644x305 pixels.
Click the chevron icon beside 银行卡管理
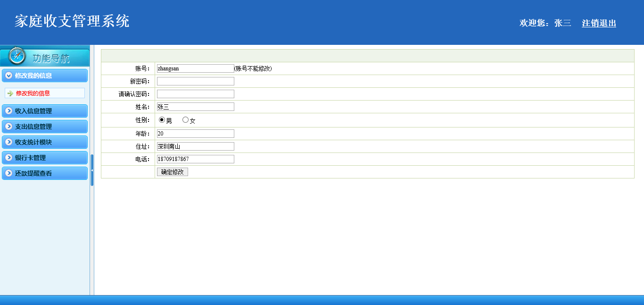pos(8,158)
